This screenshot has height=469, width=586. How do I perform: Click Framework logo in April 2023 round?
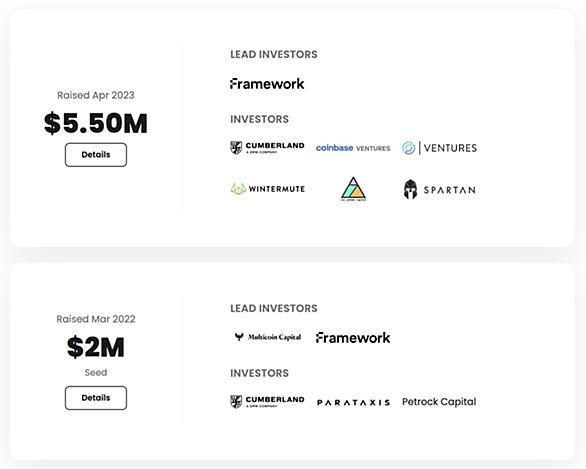(x=267, y=84)
